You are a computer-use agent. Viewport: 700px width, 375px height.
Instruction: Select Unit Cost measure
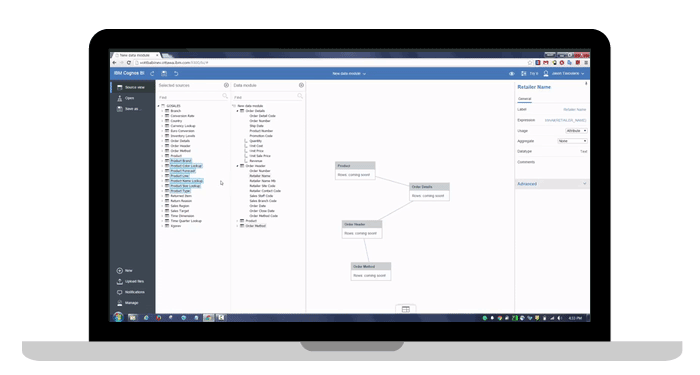(x=256, y=146)
